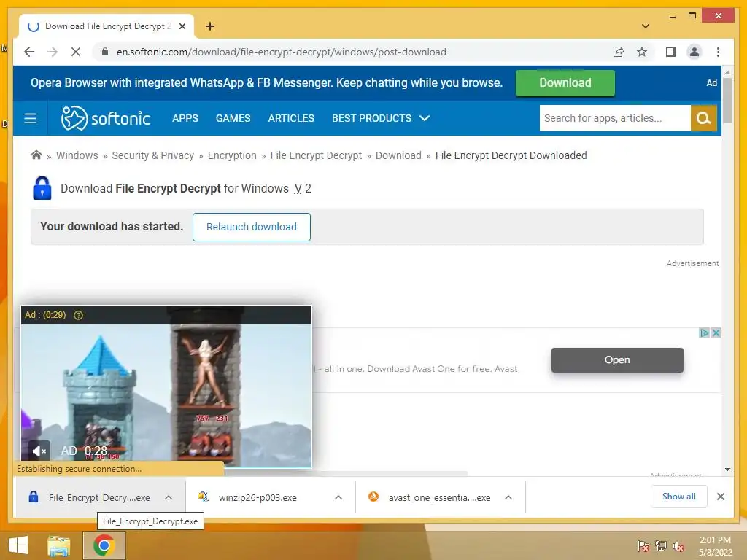Open the Windows breadcrumb link

(x=77, y=155)
